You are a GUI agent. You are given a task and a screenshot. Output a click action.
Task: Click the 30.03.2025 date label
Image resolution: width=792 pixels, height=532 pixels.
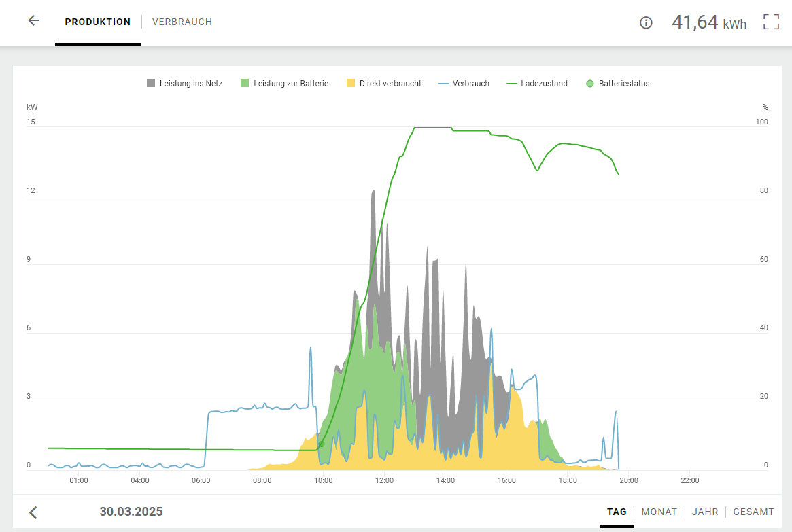131,512
